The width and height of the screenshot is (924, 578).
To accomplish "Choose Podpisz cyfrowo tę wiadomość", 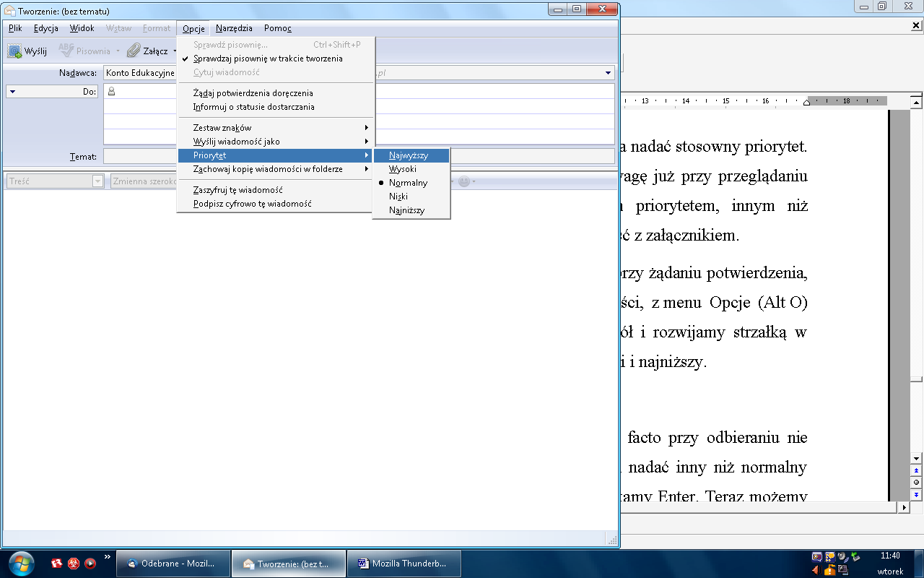I will click(x=276, y=204).
